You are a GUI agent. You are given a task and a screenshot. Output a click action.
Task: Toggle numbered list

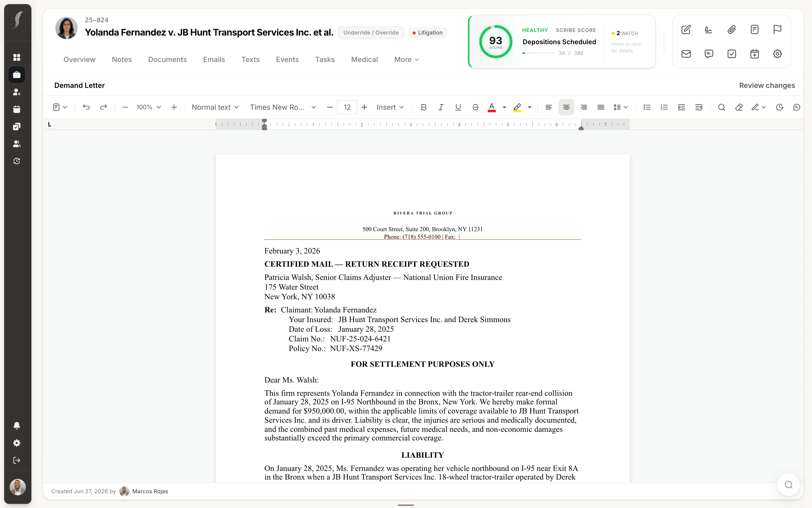[x=664, y=107]
